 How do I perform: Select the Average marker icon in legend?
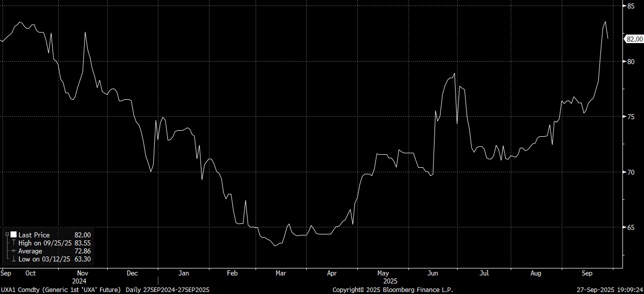point(14,251)
